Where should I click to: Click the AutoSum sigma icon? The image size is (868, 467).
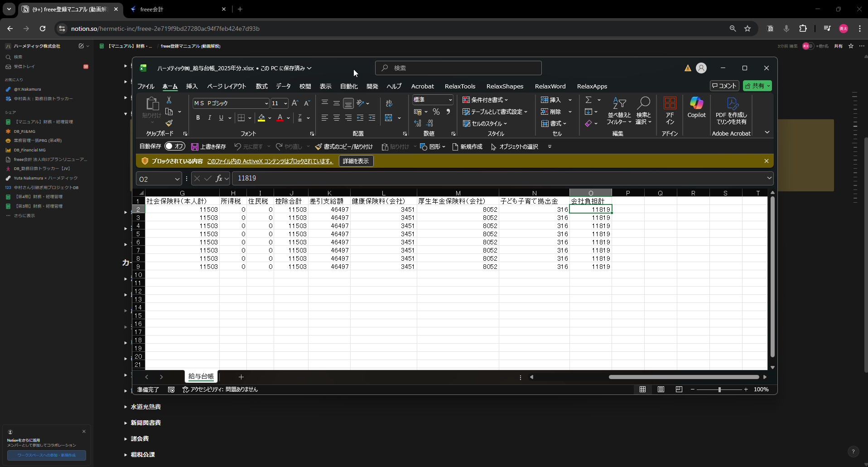pos(588,100)
